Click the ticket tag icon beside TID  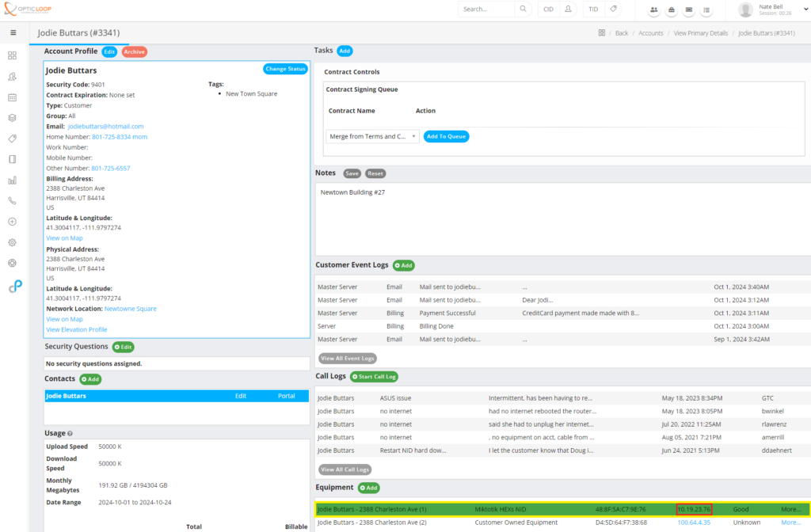[613, 9]
